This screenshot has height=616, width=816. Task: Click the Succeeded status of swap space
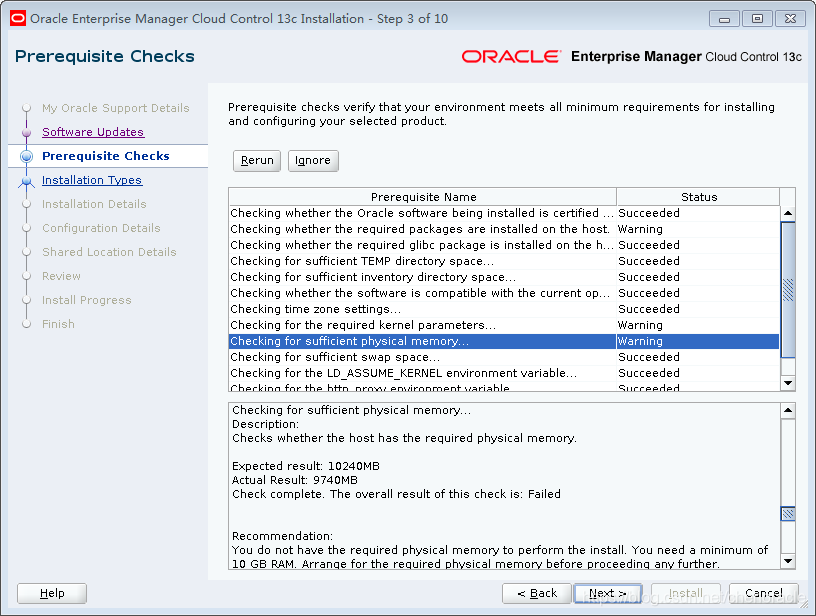click(648, 357)
